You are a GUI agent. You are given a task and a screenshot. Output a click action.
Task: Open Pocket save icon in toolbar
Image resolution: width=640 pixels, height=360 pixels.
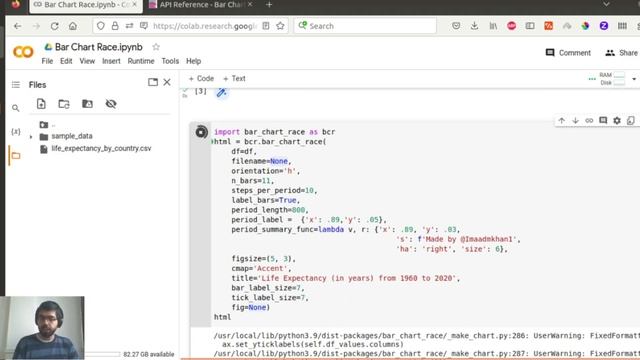tap(456, 26)
